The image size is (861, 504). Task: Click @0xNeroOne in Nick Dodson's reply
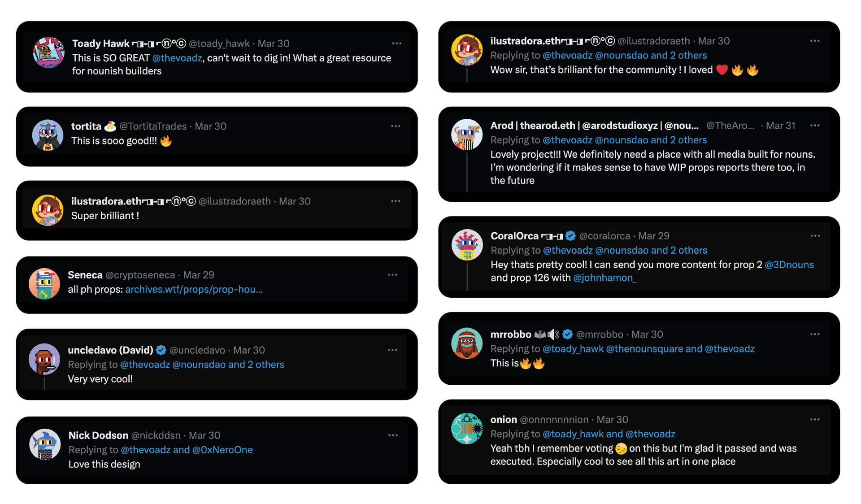tap(222, 450)
